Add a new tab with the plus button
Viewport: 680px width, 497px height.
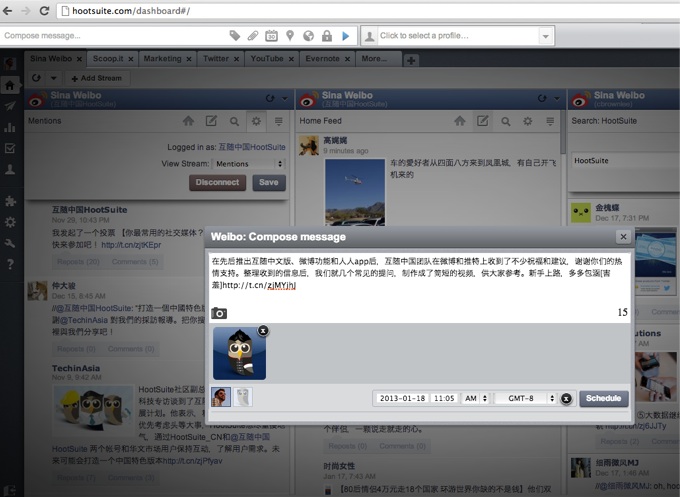pos(411,60)
